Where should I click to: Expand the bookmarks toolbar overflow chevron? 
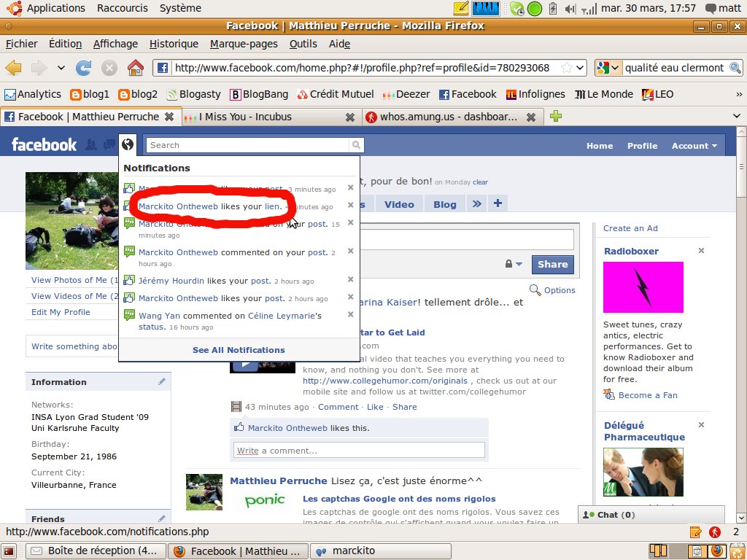739,94
